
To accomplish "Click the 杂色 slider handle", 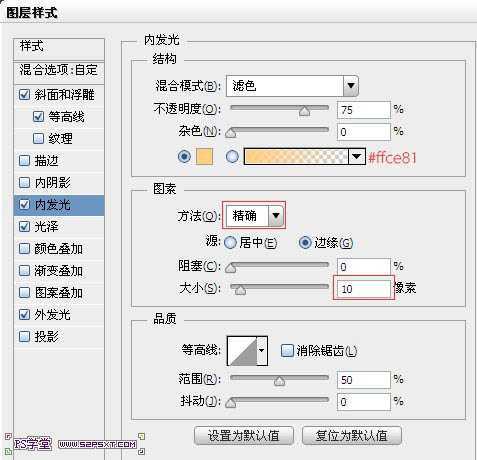I will 231,133.
